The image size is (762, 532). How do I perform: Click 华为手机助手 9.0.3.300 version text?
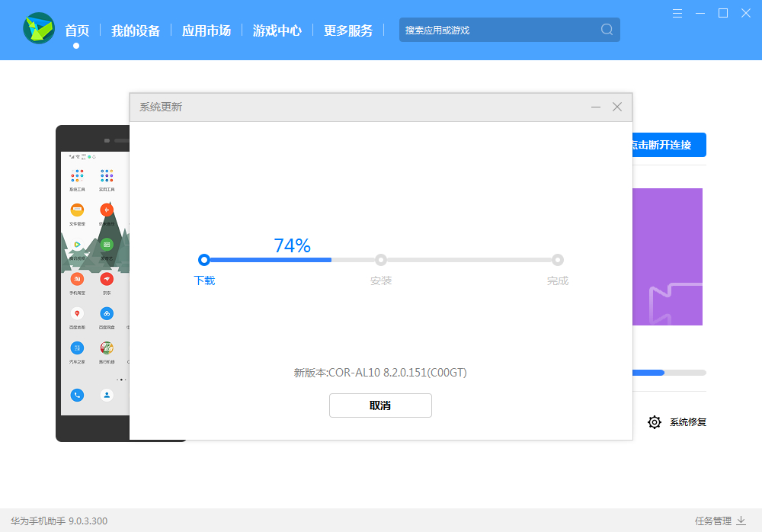click(x=59, y=521)
